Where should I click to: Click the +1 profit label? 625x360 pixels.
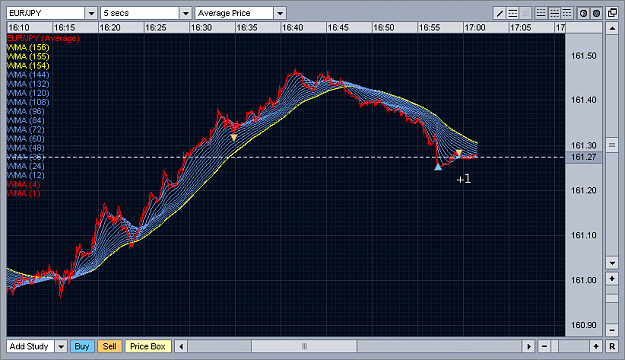pos(464,179)
